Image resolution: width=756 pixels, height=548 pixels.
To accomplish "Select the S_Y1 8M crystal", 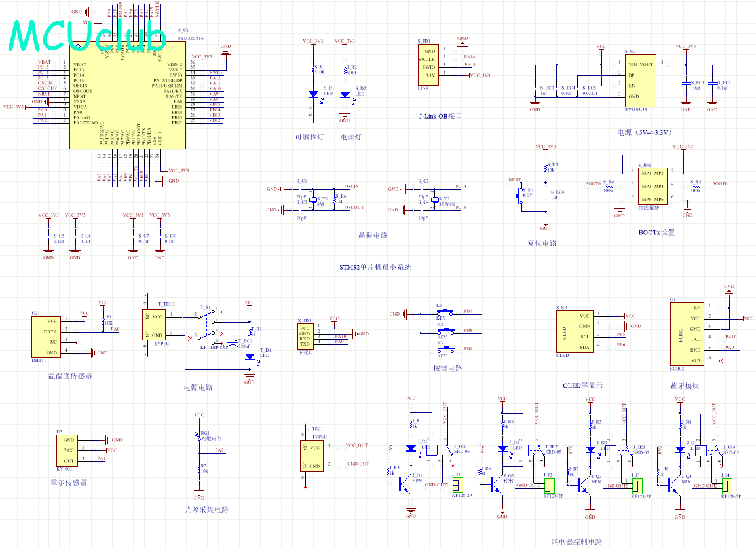I will [313, 200].
